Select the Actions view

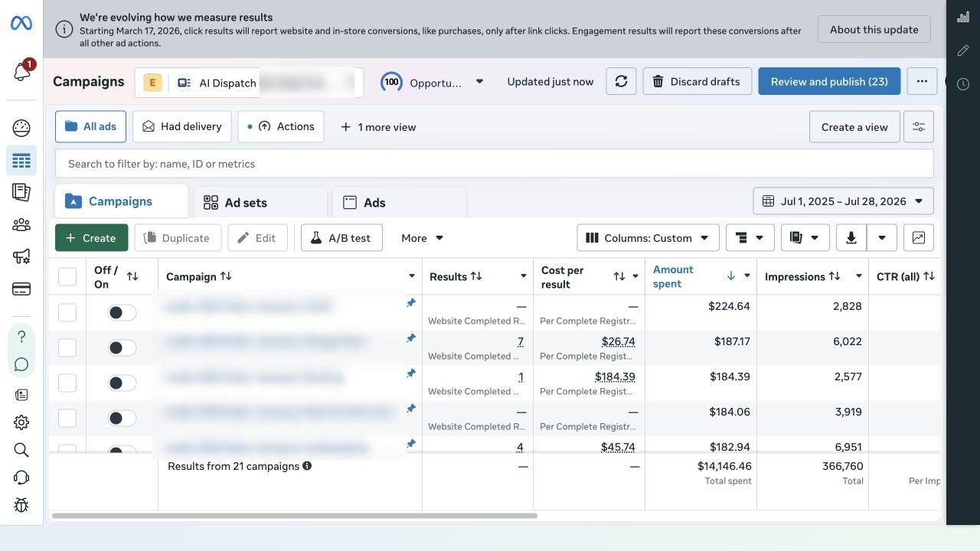coord(281,126)
